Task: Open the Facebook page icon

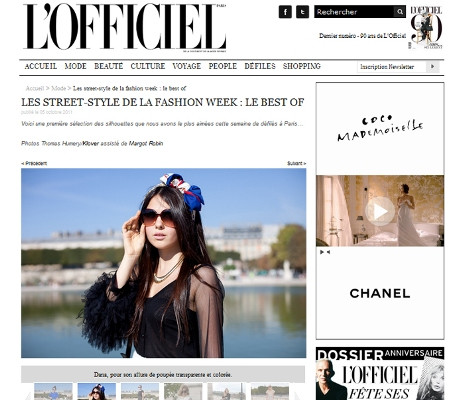Action: coord(285,12)
